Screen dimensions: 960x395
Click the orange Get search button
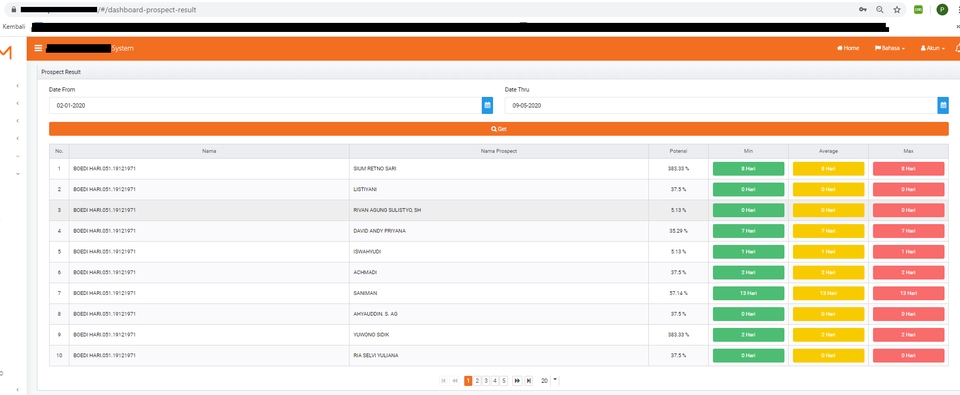point(498,129)
